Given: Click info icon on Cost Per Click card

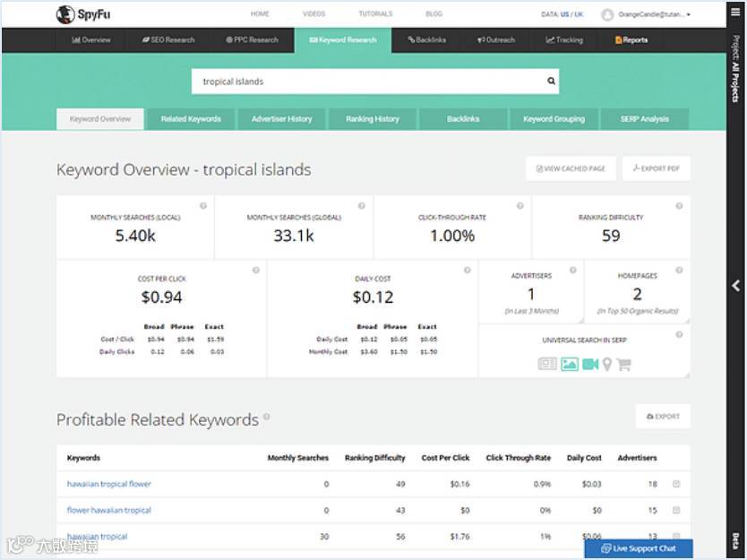Looking at the screenshot, I should tap(256, 271).
